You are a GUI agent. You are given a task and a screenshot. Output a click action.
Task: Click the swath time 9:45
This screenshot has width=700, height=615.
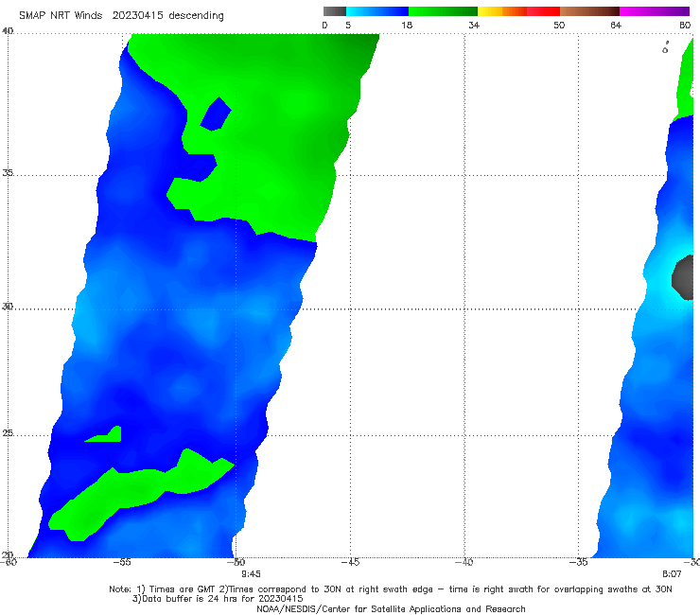pos(251,574)
